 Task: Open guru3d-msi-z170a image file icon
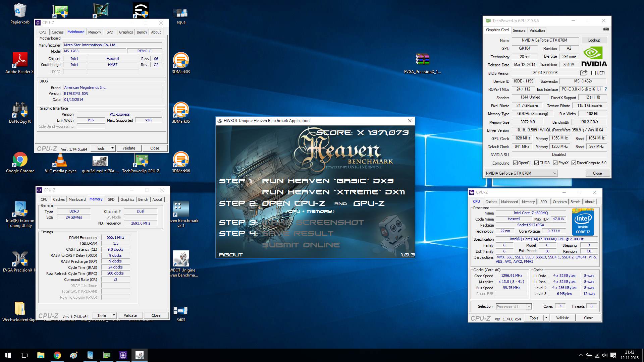(100, 164)
